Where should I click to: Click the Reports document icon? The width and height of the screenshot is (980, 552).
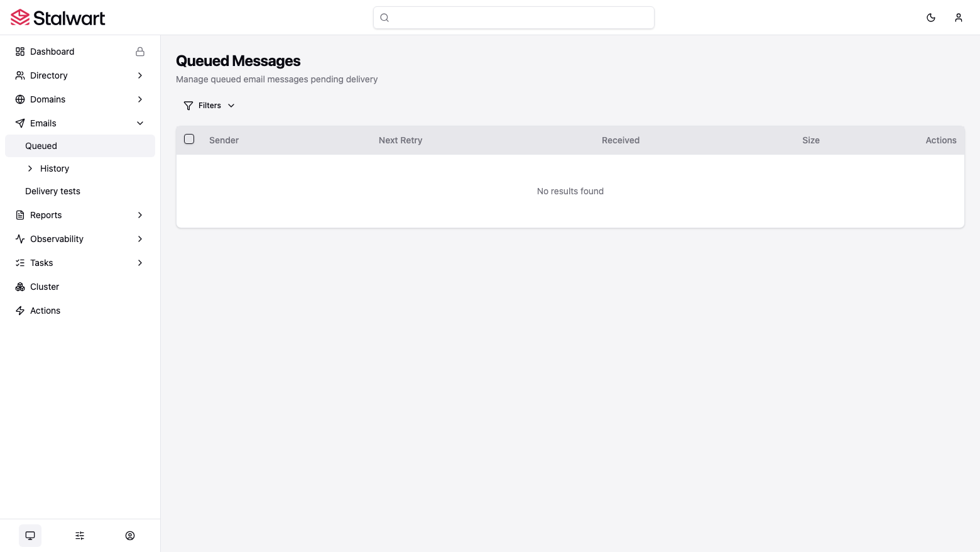(20, 215)
